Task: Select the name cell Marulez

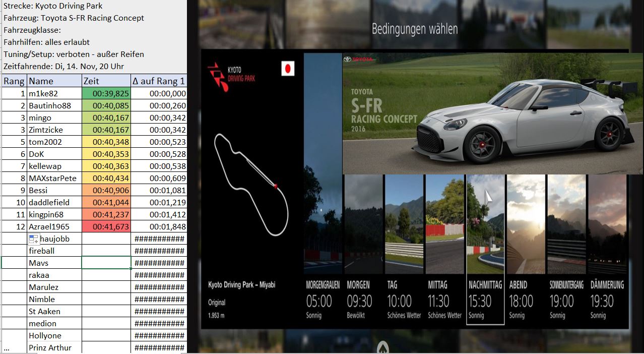Action: [x=54, y=287]
